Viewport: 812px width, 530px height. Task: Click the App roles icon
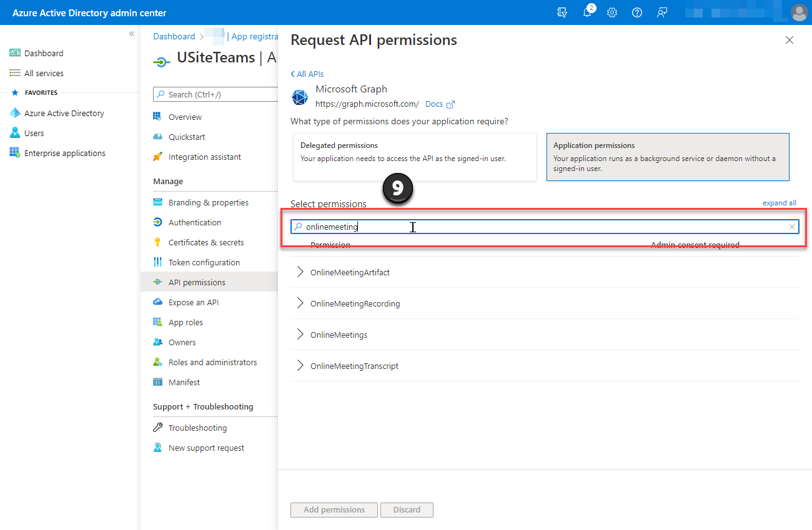(157, 322)
